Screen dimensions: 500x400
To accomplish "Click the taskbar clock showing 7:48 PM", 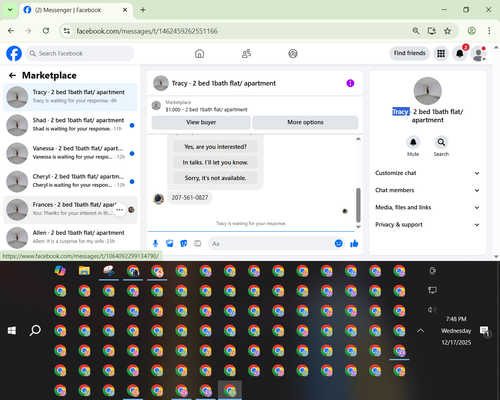I will (456, 319).
